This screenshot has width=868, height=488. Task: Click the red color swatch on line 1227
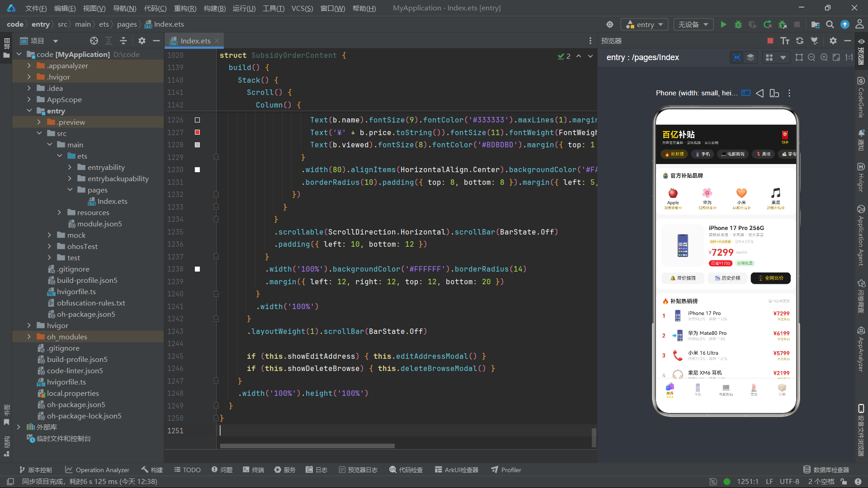(x=197, y=132)
